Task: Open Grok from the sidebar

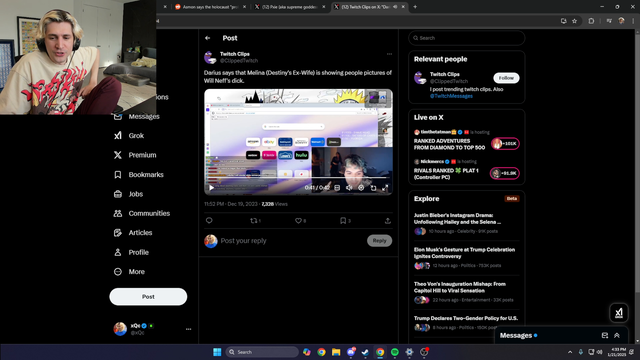Action: [129, 136]
